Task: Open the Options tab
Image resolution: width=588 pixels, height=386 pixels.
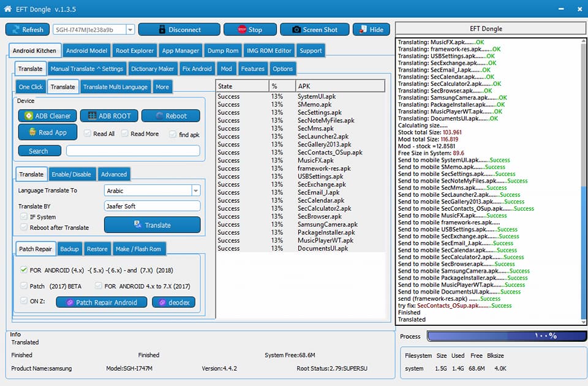Action: click(282, 69)
